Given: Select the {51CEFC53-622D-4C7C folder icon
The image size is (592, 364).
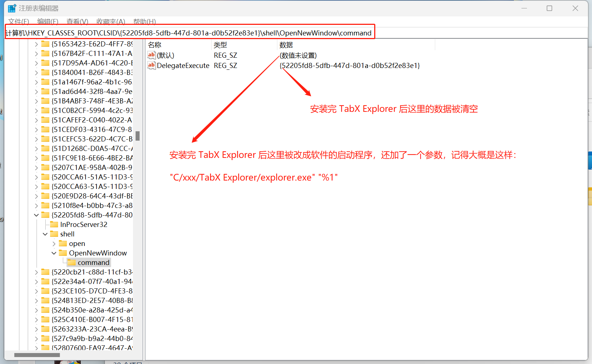Looking at the screenshot, I should click(45, 139).
